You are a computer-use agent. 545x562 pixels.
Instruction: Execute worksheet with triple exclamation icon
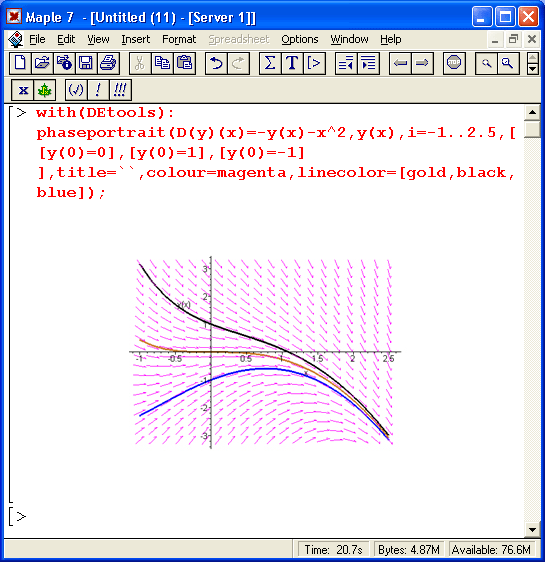point(120,90)
